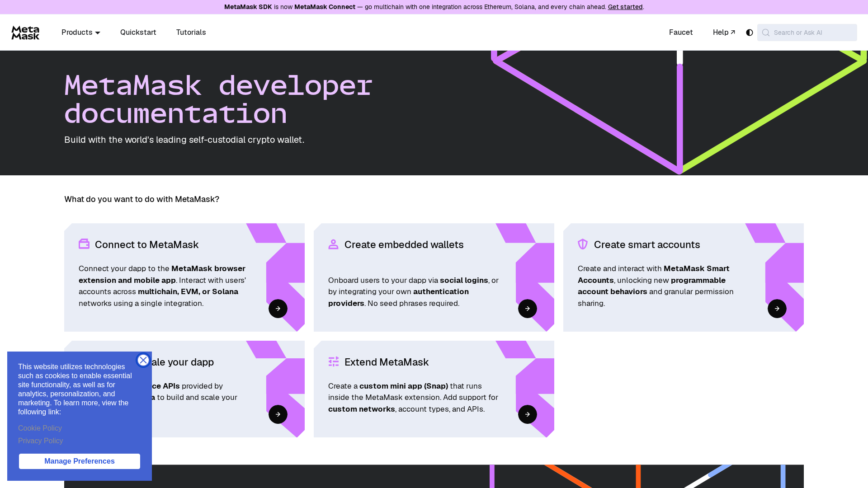Click the 'Build with the world's leading' subtitle

pos(184,140)
